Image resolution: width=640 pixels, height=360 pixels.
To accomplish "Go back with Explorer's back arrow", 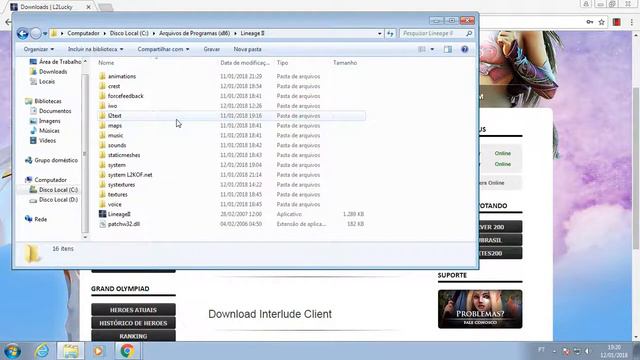I will coord(22,33).
